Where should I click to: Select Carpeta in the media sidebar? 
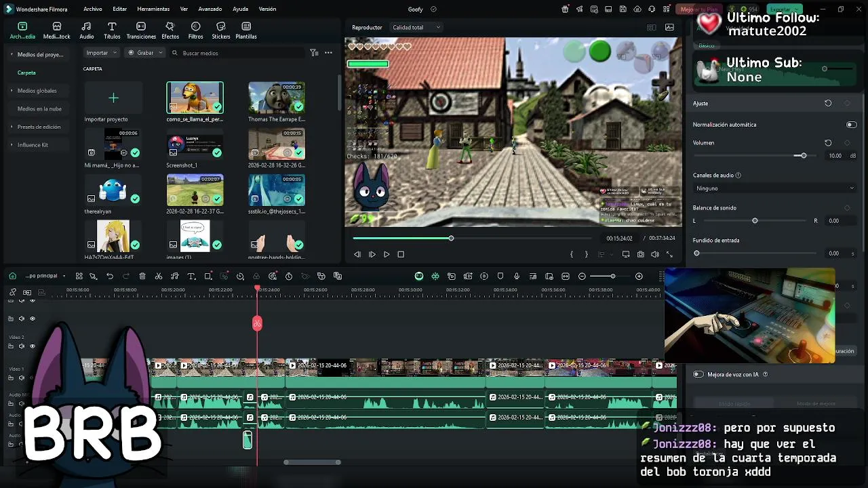point(26,73)
